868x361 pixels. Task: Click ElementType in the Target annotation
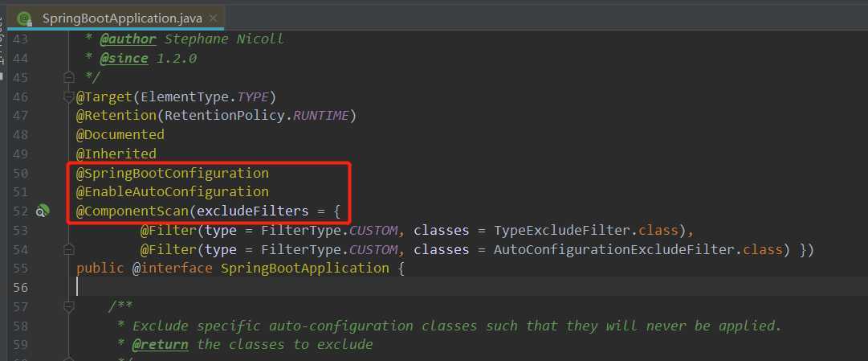(x=185, y=97)
